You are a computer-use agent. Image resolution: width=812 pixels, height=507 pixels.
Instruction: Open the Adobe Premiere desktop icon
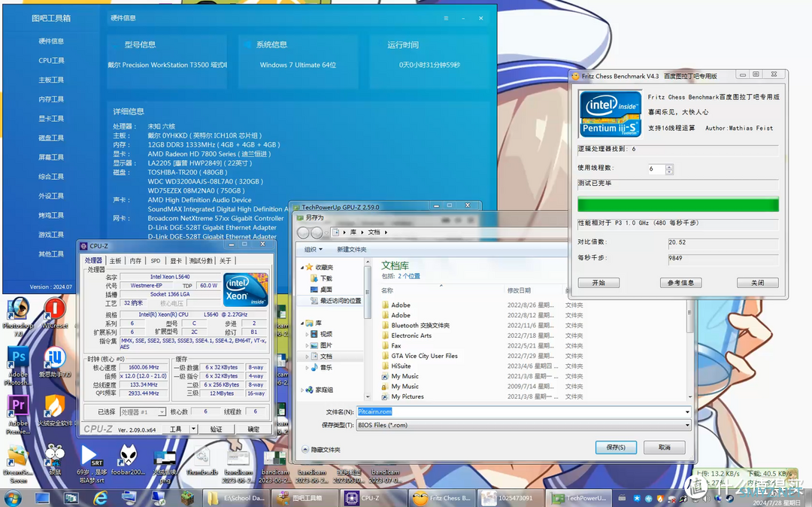point(18,414)
